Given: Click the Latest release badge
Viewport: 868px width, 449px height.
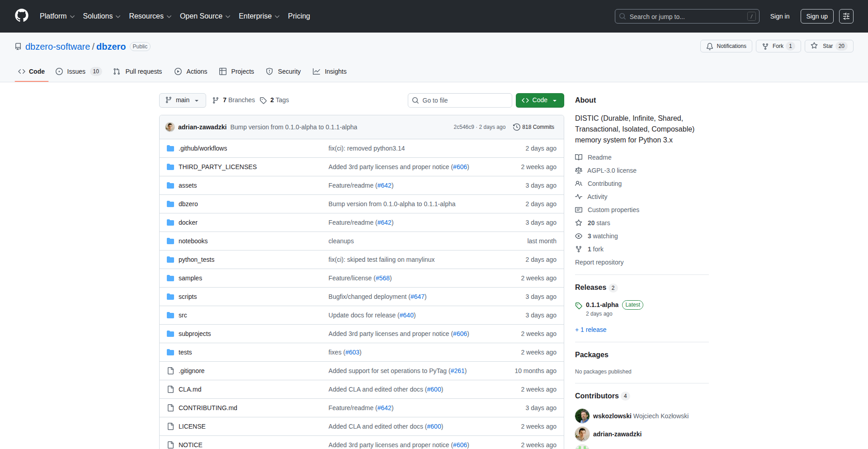Looking at the screenshot, I should (632, 305).
